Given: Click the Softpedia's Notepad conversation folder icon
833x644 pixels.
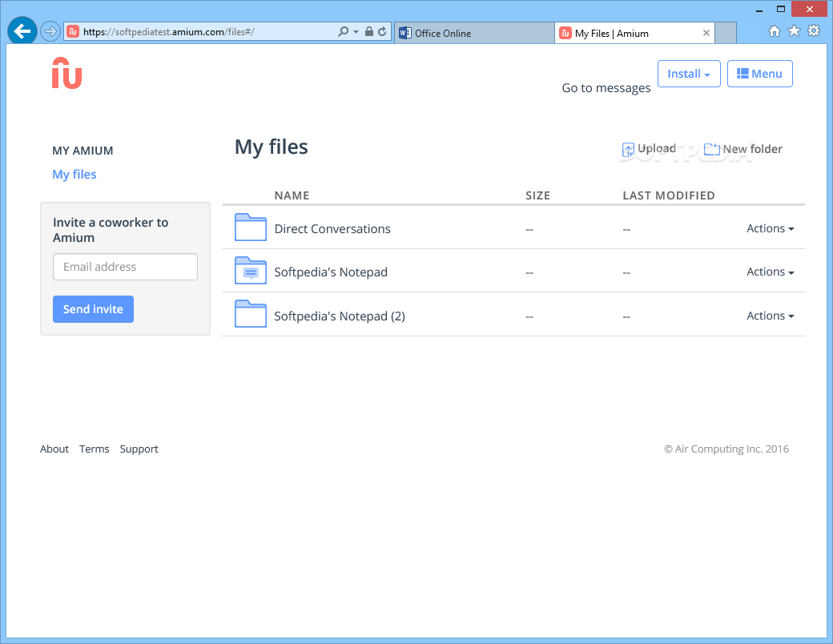Looking at the screenshot, I should click(x=251, y=271).
